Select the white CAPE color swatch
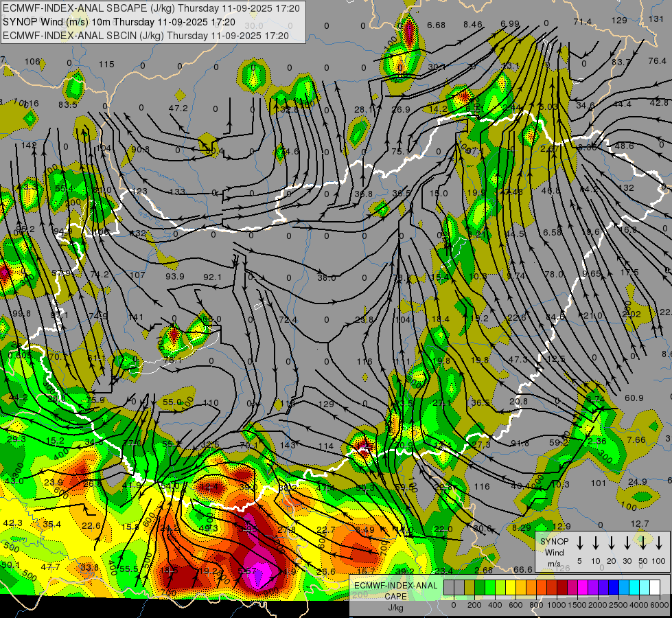Image resolution: width=672 pixels, height=618 pixels. click(654, 587)
